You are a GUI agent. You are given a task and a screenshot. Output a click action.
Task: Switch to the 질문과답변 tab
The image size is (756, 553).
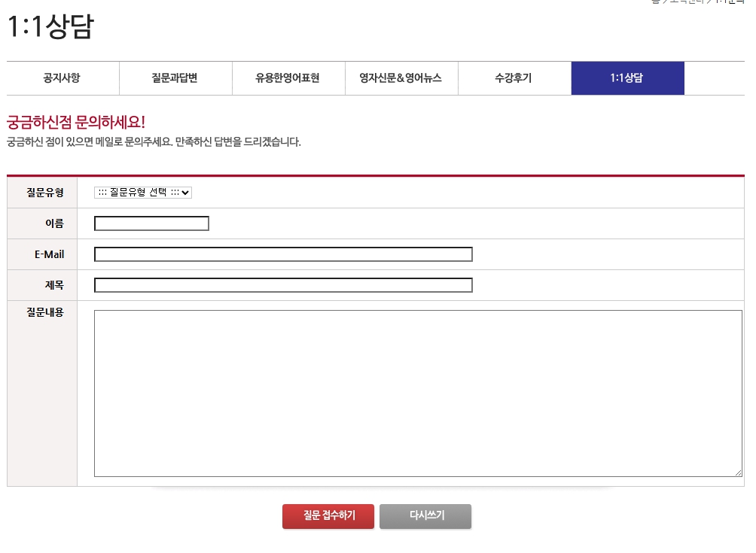175,78
